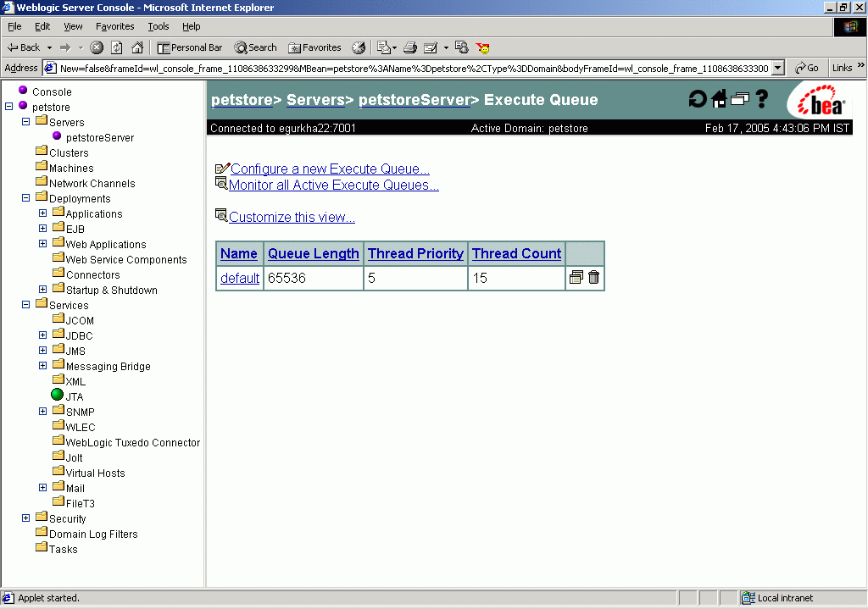Viewport: 868px width, 609px height.
Task: Expand the Security tree node
Action: click(25, 518)
